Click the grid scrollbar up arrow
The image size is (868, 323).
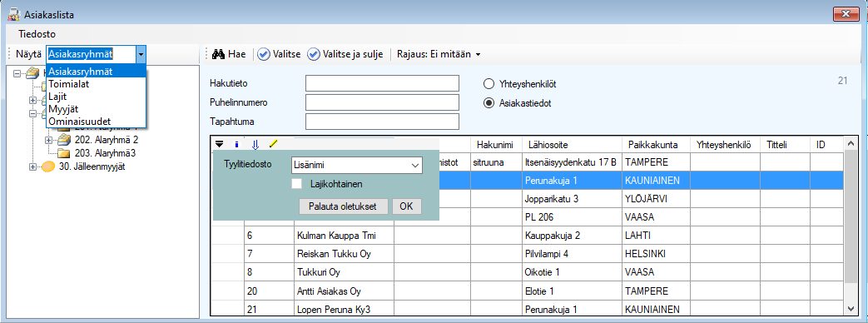[851, 144]
